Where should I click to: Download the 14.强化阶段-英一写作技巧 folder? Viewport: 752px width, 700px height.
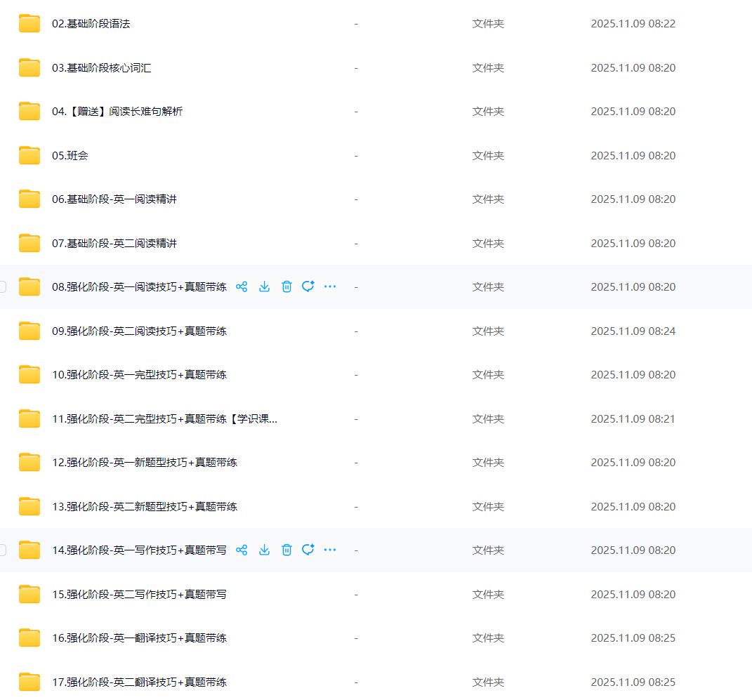[x=264, y=550]
